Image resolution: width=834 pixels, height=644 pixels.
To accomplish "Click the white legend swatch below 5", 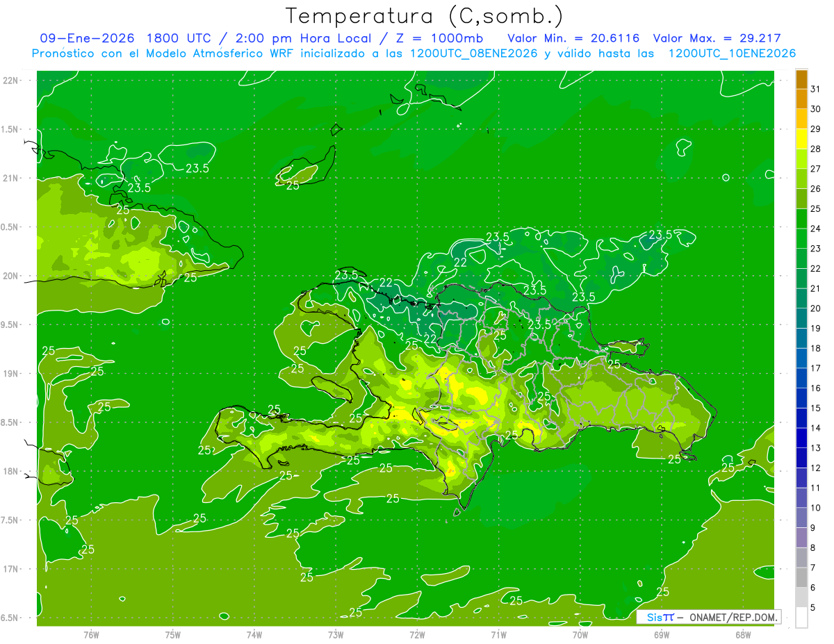I will coord(801,617).
